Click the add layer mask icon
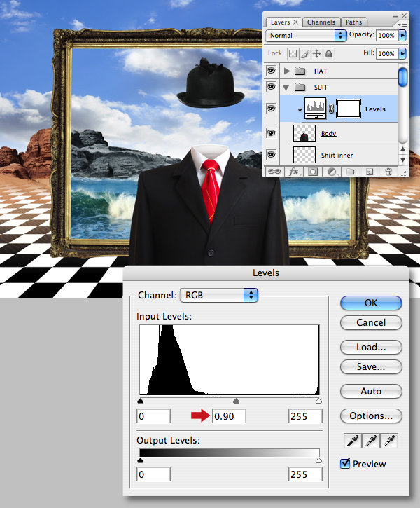420x508 pixels. coord(313,172)
